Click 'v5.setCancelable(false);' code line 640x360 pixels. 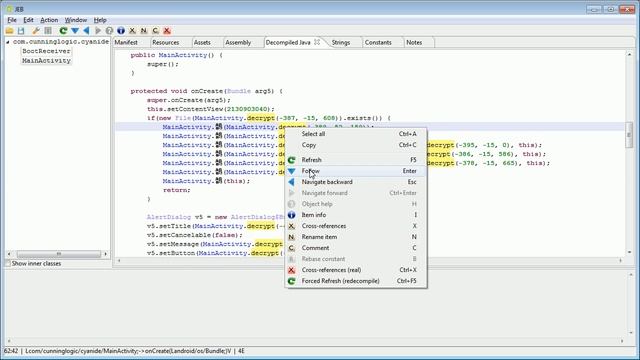coord(195,235)
